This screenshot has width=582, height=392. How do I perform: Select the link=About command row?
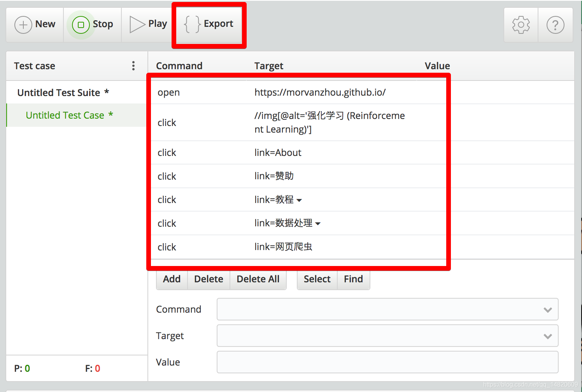click(x=362, y=152)
